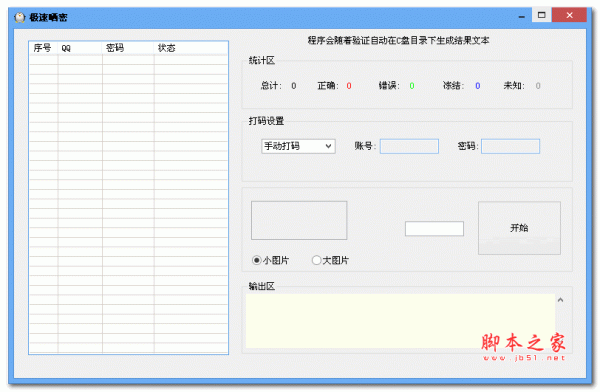Click the 密码 column header in the list
Screen dimensions: 600x392
click(x=128, y=48)
